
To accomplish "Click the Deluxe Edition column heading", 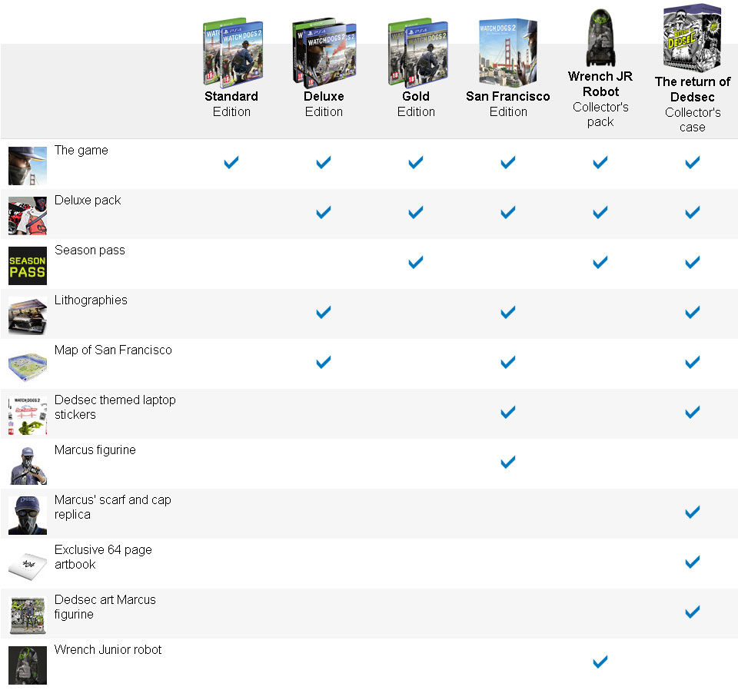I will point(324,104).
